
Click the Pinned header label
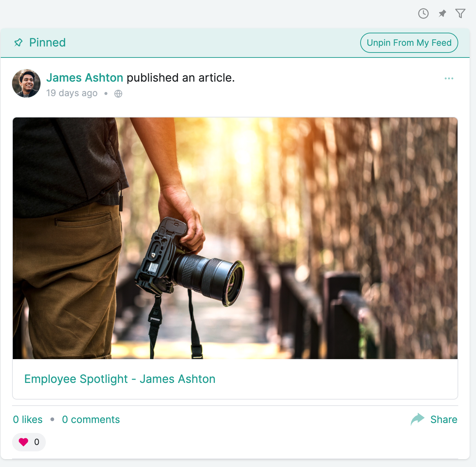(47, 43)
